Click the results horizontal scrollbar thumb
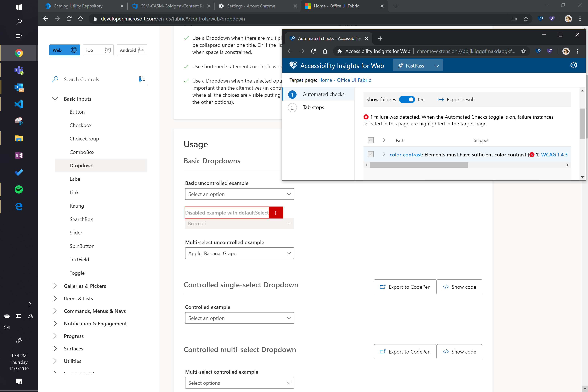Screen dimensions: 588x392 pyautogui.click(x=419, y=165)
